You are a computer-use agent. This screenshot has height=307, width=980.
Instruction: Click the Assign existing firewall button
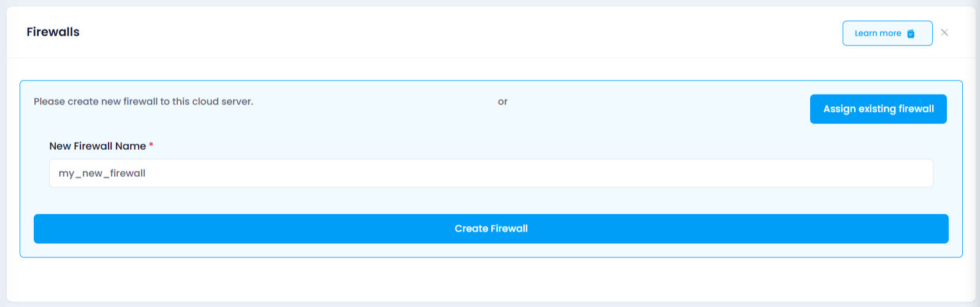878,109
